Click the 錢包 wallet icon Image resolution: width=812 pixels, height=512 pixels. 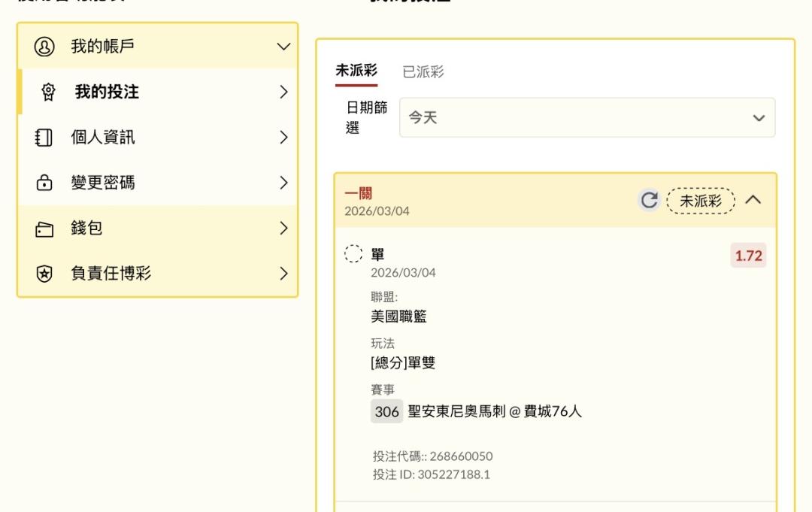(x=44, y=229)
